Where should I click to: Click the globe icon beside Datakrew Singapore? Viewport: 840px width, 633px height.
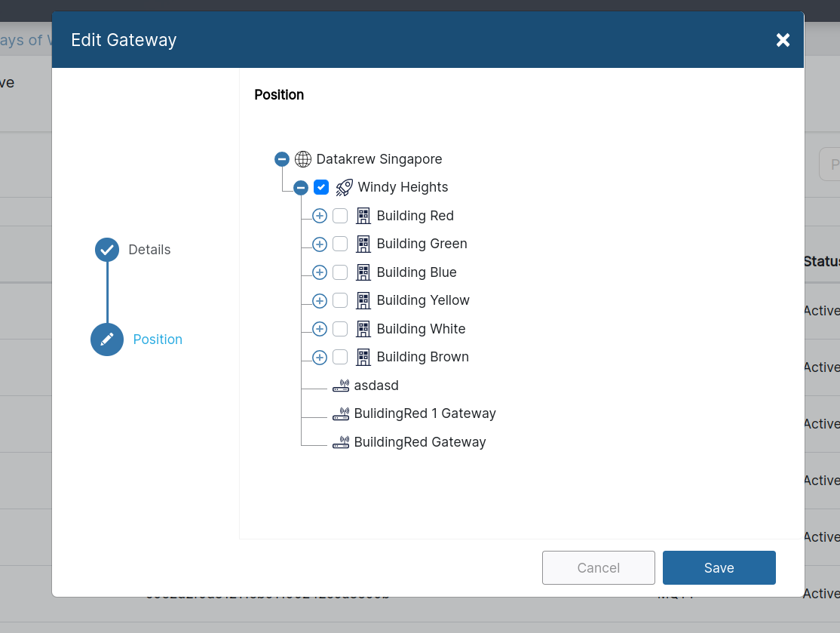tap(302, 158)
